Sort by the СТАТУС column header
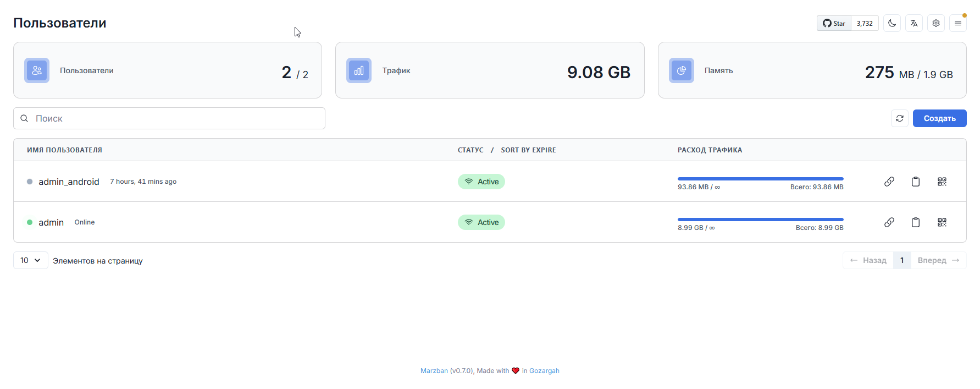 pyautogui.click(x=470, y=150)
